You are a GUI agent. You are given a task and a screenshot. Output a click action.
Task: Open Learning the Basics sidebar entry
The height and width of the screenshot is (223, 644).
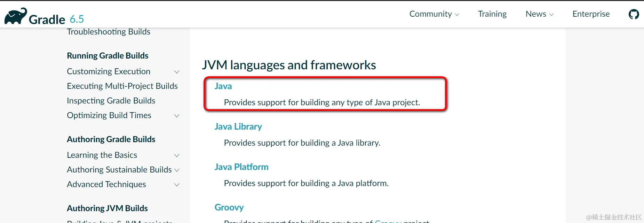[102, 155]
